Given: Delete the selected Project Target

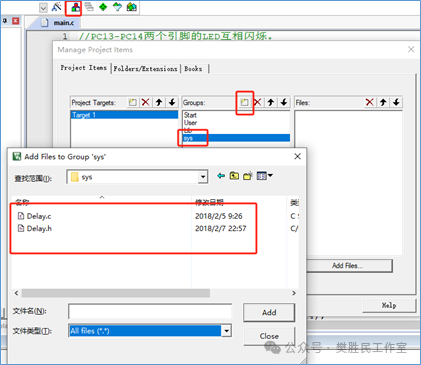Looking at the screenshot, I should (146, 102).
